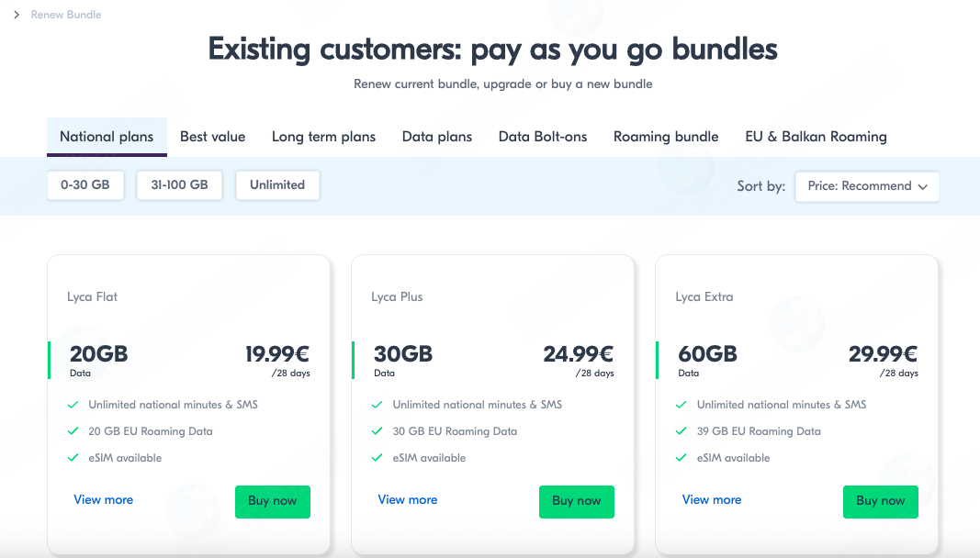Switch to the National plans tab
The width and height of the screenshot is (980, 558).
[x=107, y=137]
